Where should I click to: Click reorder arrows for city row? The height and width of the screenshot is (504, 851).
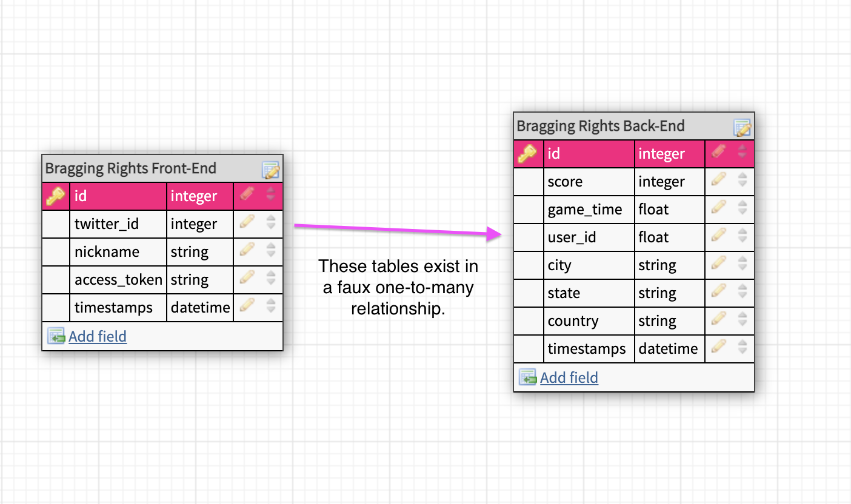click(x=743, y=264)
